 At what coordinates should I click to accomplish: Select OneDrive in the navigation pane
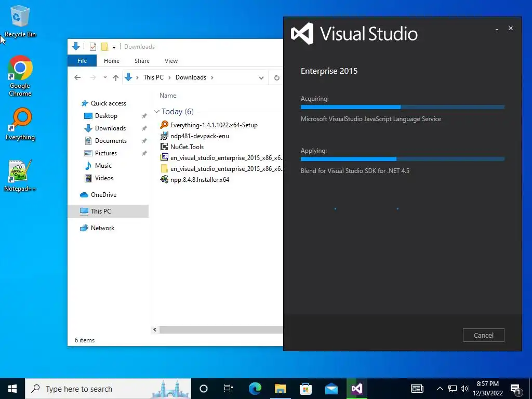(x=103, y=195)
